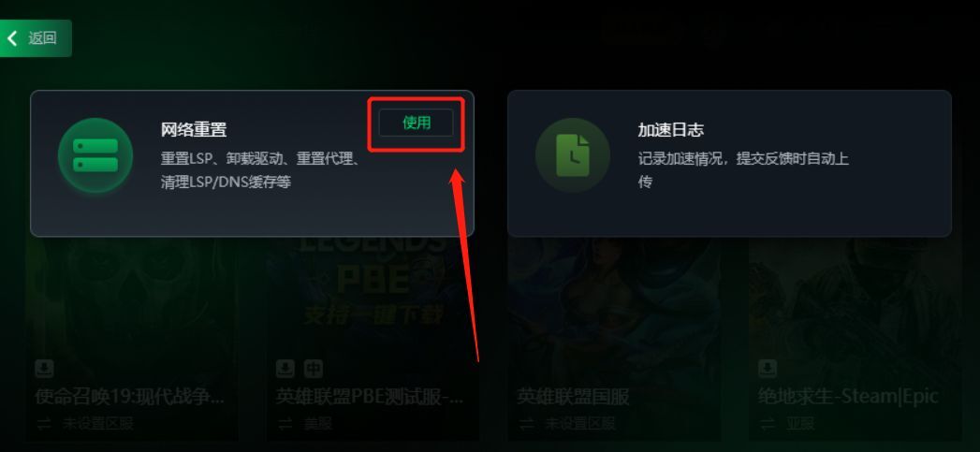
Task: Select the 加速日志 title
Action: tap(670, 130)
